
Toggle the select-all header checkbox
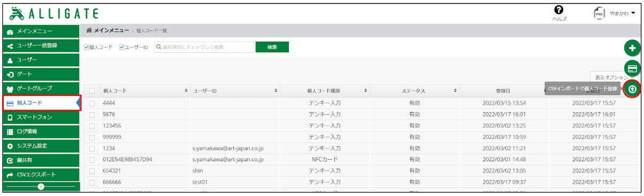click(92, 91)
